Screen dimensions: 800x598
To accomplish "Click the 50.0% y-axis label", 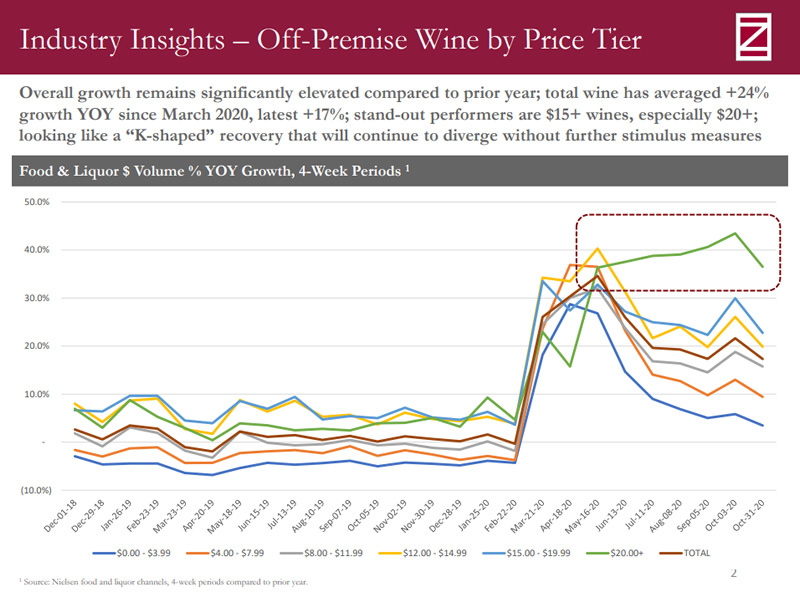I will pyautogui.click(x=35, y=202).
